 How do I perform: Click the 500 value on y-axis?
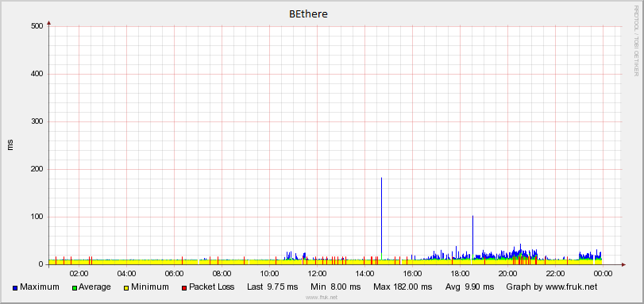(37, 26)
